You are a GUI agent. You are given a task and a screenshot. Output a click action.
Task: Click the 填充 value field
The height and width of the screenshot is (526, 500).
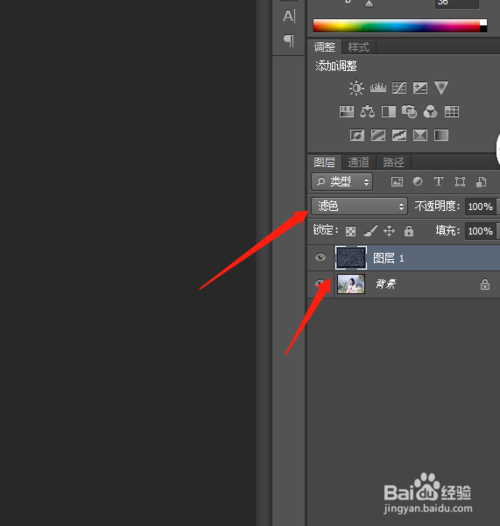pyautogui.click(x=481, y=231)
